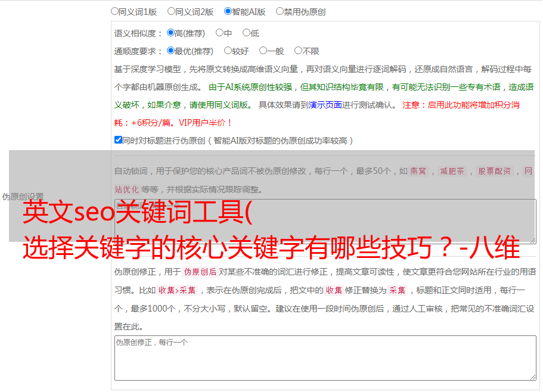543x392 pixels.
Task: Open the 演示页面 link
Action: pos(325,105)
